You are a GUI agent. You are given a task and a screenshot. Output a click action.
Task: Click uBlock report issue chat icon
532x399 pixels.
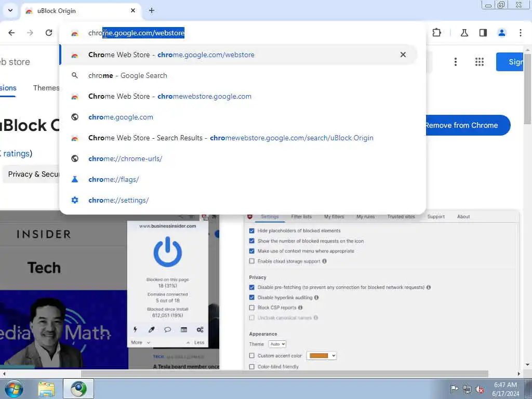[168, 329]
